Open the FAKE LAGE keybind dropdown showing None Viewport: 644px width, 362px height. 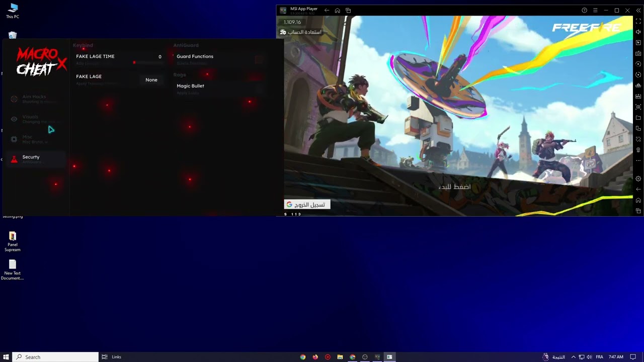(151, 79)
